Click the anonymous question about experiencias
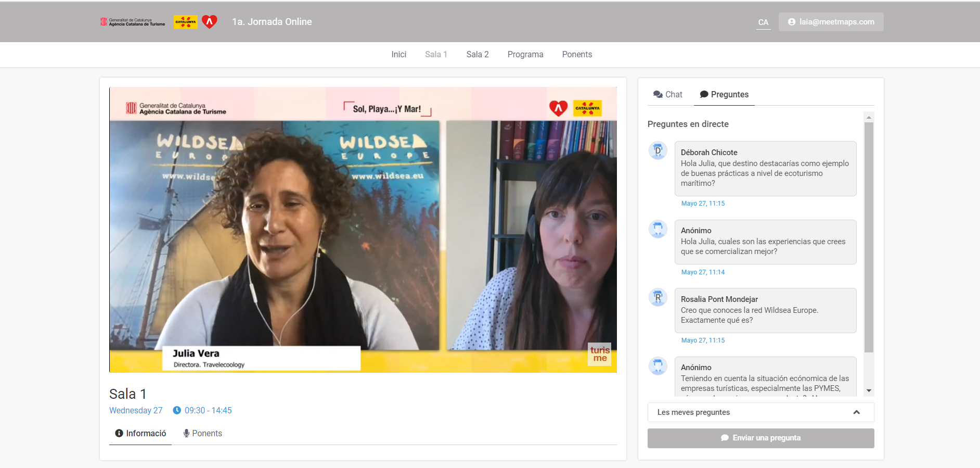 (765, 242)
